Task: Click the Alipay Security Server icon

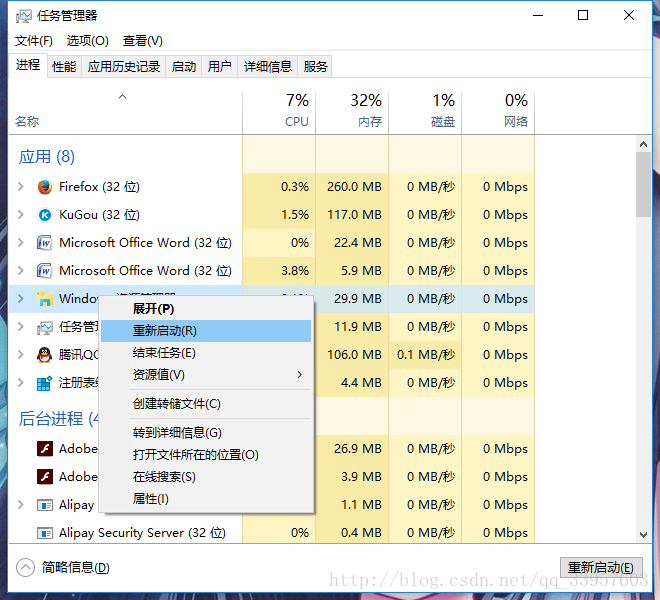Action: point(45,533)
